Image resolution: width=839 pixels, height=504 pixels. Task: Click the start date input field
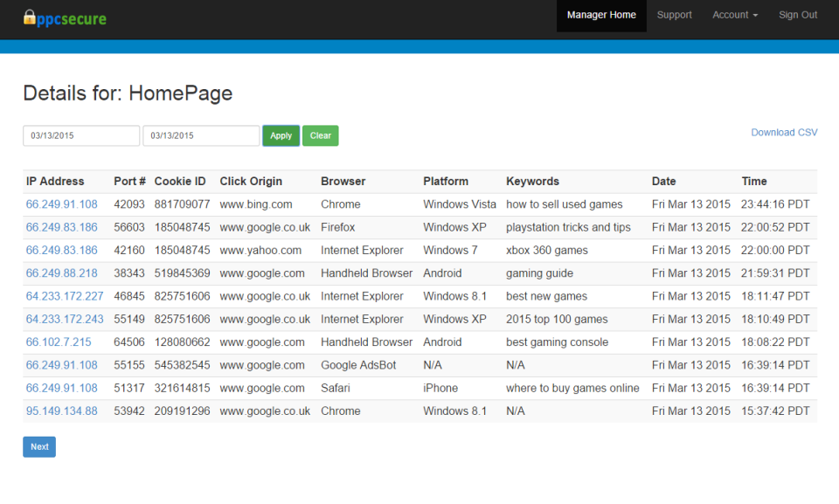point(80,135)
